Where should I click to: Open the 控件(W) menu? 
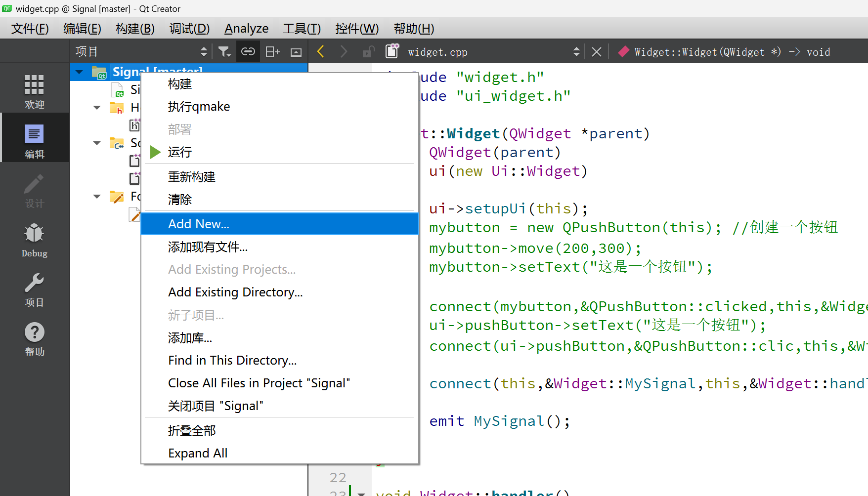click(x=357, y=28)
